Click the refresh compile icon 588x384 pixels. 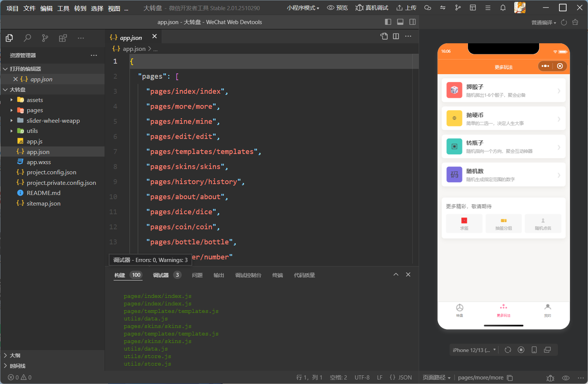click(x=564, y=23)
